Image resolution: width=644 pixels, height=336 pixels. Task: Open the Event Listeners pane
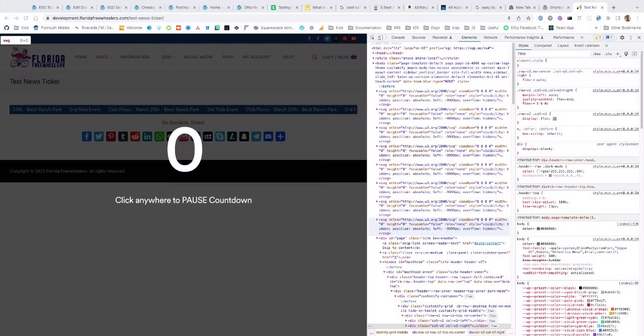pyautogui.click(x=587, y=46)
